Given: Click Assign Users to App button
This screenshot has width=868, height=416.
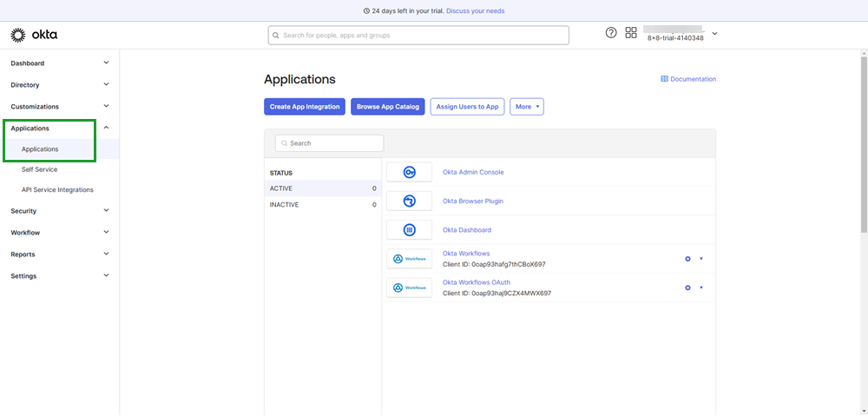Looking at the screenshot, I should 467,107.
